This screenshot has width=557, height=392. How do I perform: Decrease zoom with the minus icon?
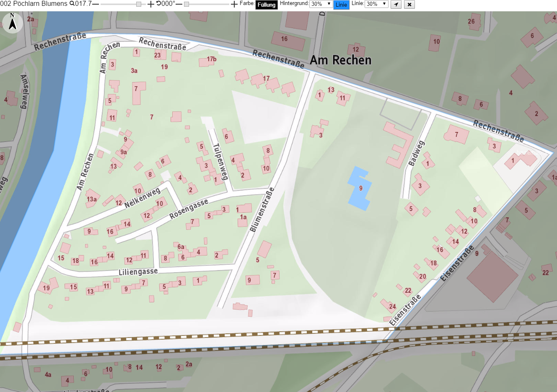[96, 4]
